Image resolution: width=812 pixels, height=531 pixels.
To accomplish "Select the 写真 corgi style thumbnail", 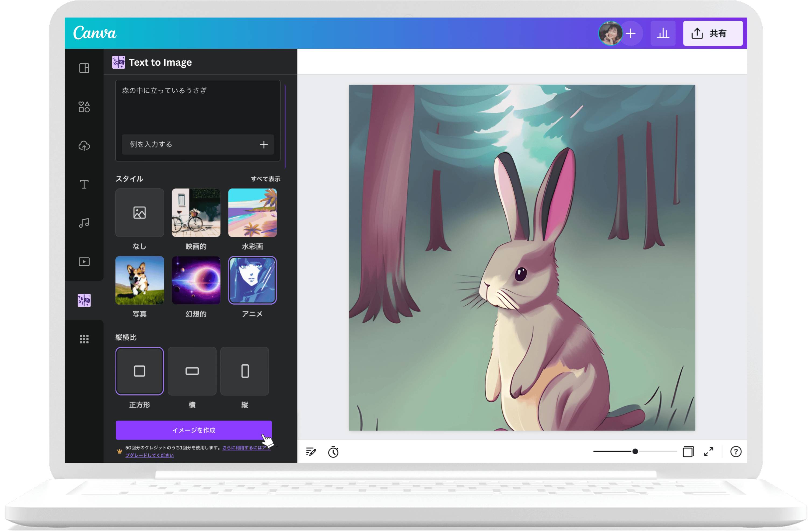I will [x=139, y=280].
